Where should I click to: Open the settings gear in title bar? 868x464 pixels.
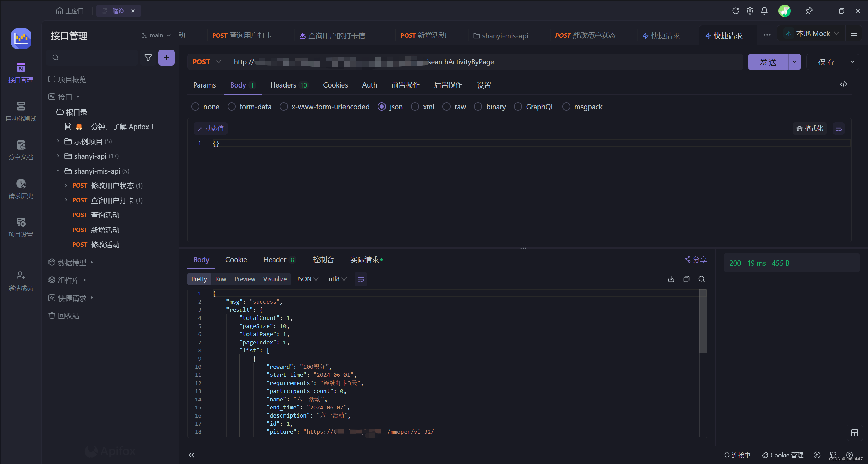pos(750,11)
